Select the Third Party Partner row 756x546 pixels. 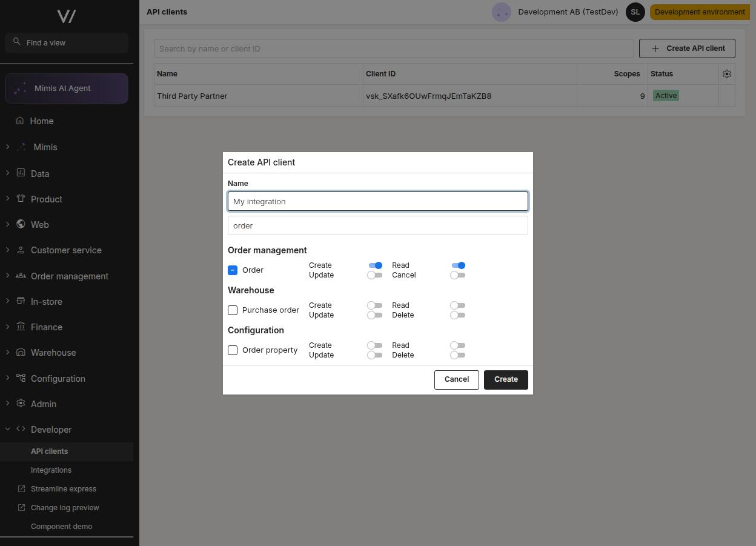coord(445,96)
